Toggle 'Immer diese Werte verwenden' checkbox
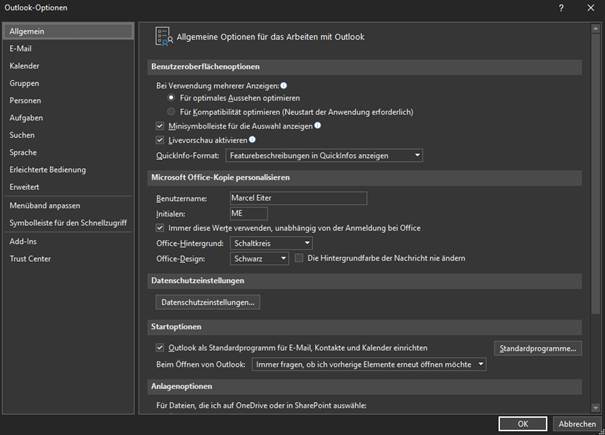This screenshot has height=435, width=605. coord(160,228)
